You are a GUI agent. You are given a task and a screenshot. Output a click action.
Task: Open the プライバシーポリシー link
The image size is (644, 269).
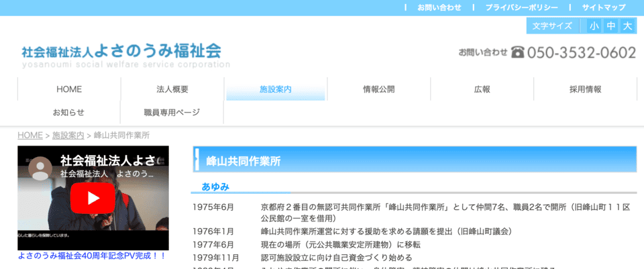point(522,7)
